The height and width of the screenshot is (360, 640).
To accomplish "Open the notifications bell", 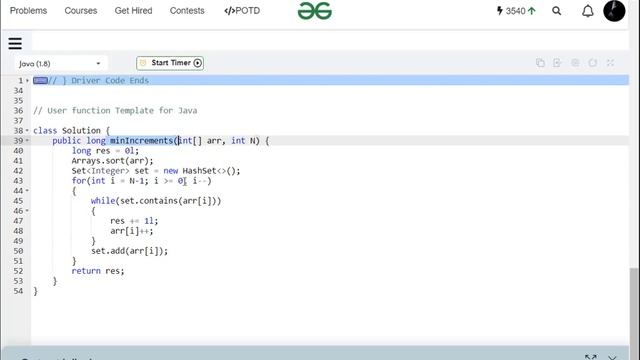I will click(587, 11).
